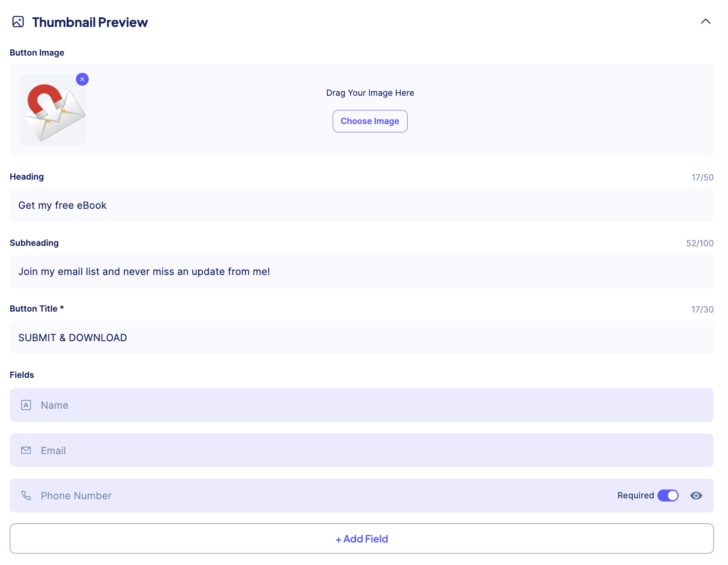The height and width of the screenshot is (565, 728).
Task: Click the envelope icon in Email field
Action: (26, 450)
